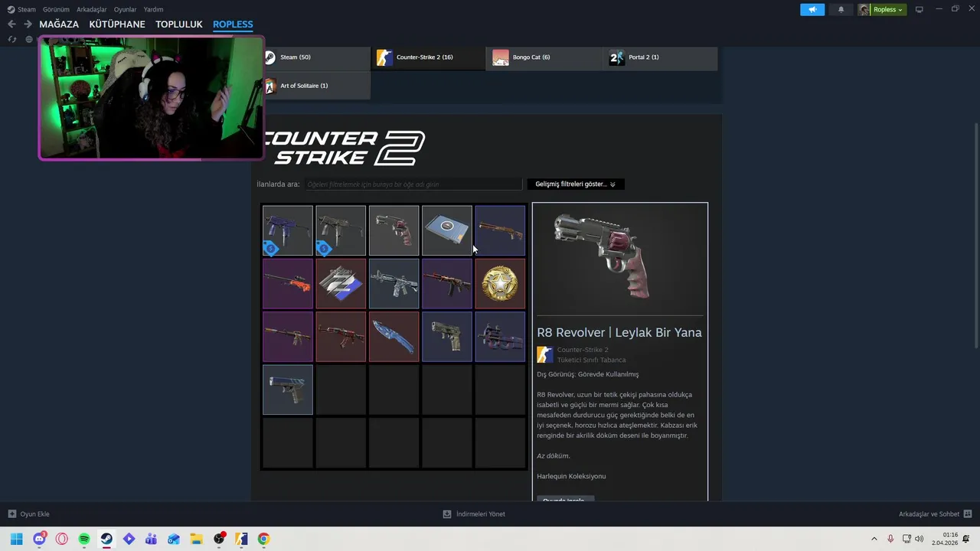This screenshot has width=980, height=551.
Task: Select the Art of Solitaire (1) inventory tab
Action: click(x=316, y=86)
